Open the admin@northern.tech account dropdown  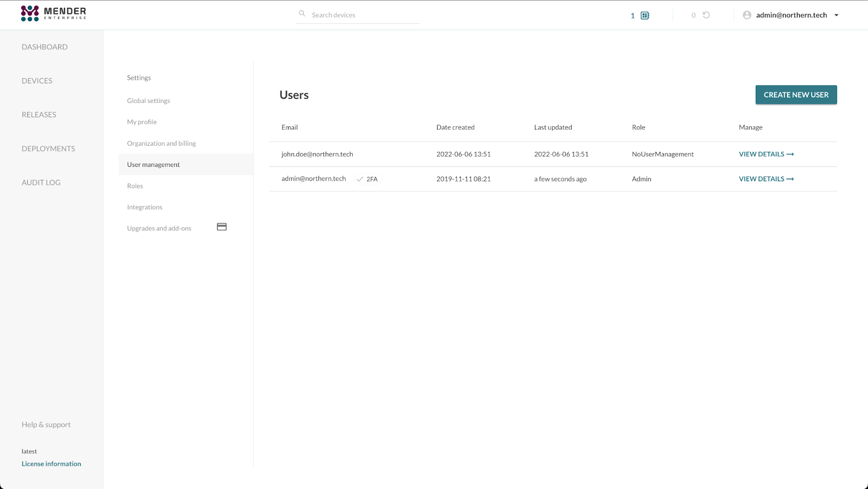(x=837, y=15)
